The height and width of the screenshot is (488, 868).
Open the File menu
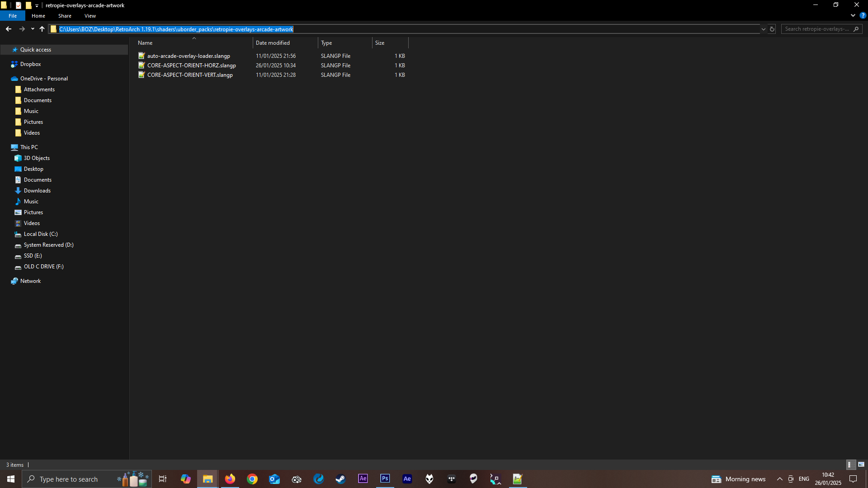coord(13,15)
